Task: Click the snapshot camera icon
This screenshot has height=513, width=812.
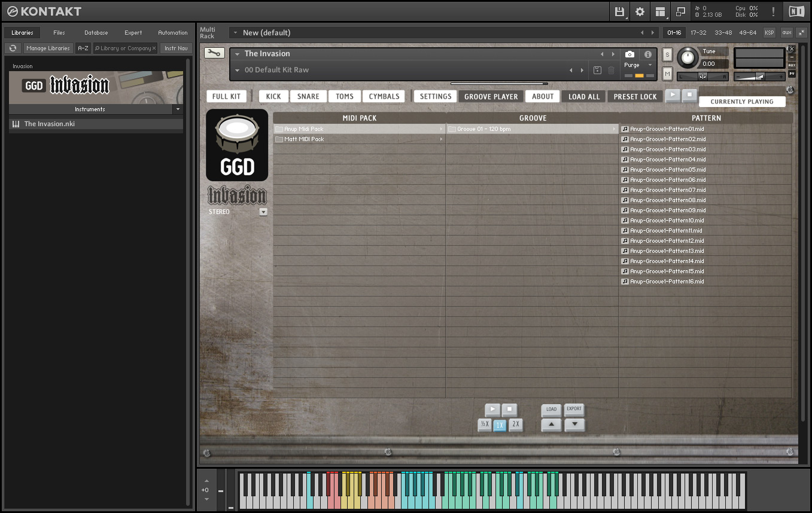Action: [629, 54]
